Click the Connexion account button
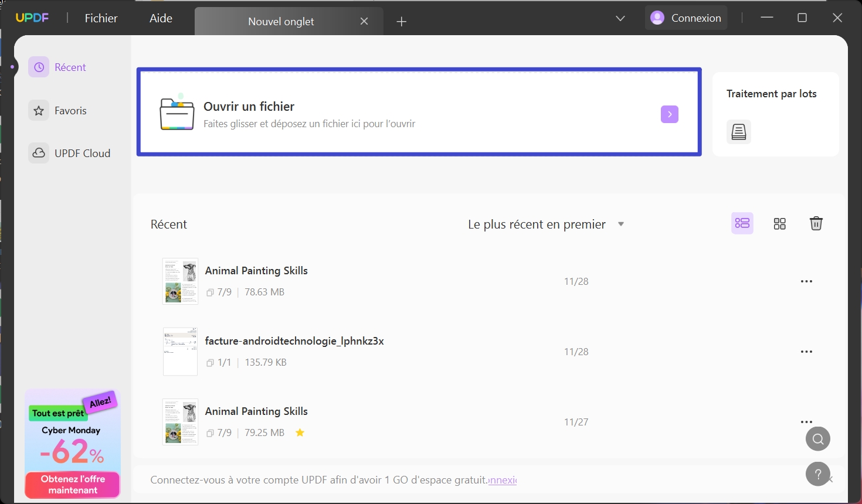Viewport: 862px width, 504px height. point(686,18)
